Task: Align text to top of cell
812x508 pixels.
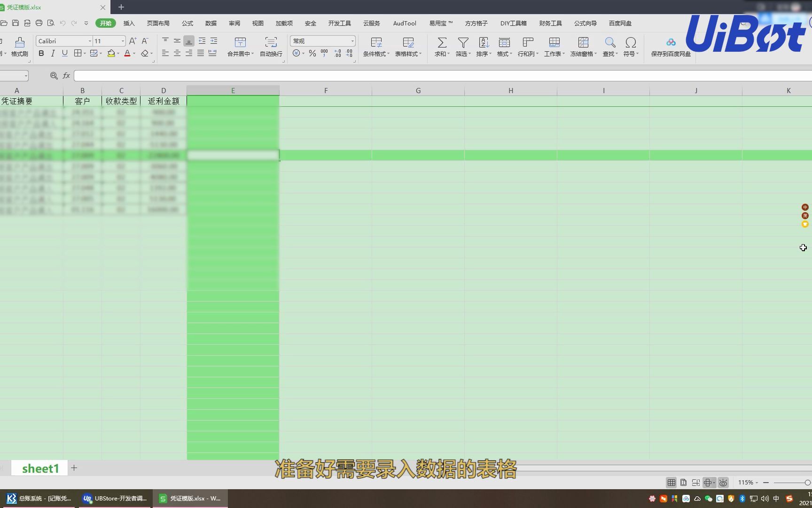Action: point(165,41)
